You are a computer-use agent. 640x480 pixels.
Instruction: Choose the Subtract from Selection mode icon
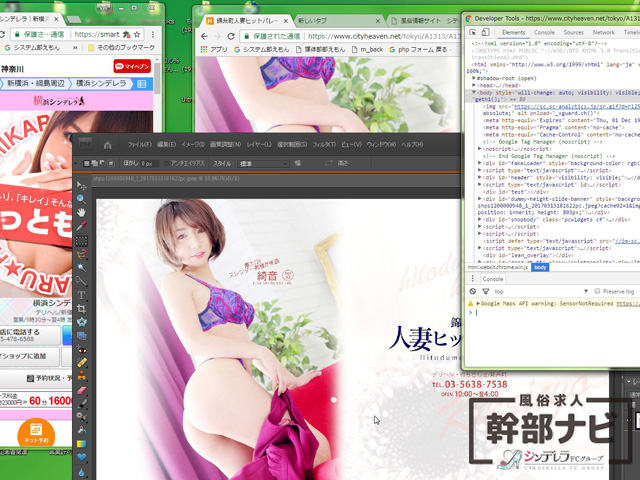pyautogui.click(x=102, y=163)
